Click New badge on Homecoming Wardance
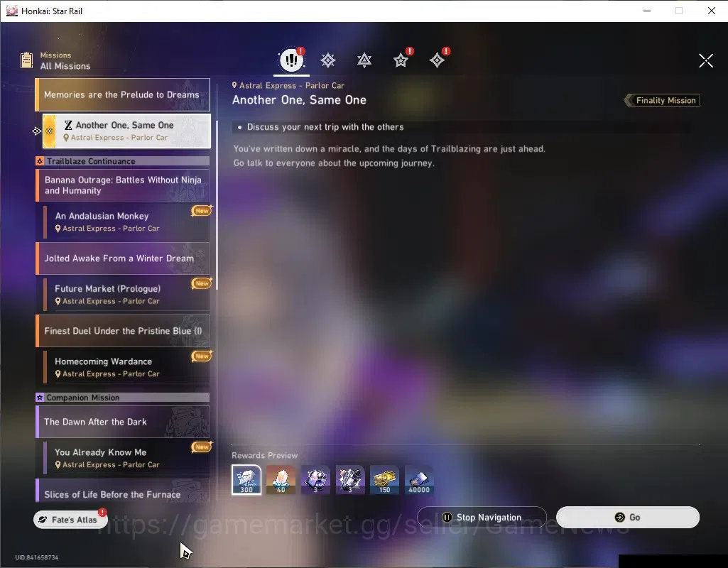 (202, 356)
